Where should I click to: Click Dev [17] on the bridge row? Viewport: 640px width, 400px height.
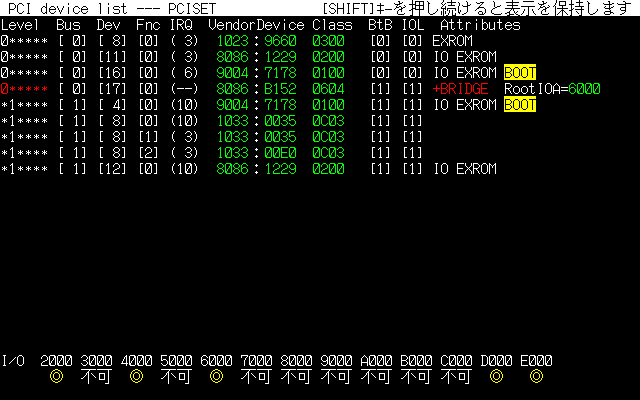[112, 89]
